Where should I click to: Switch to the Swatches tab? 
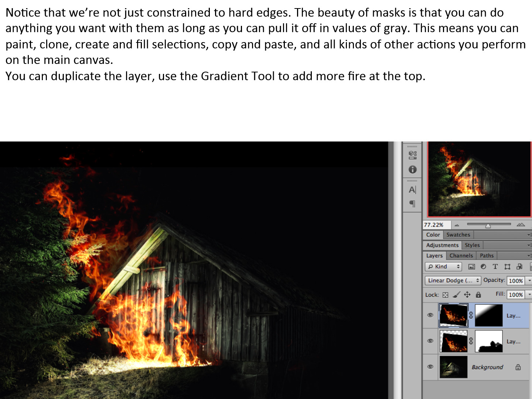pyautogui.click(x=458, y=235)
